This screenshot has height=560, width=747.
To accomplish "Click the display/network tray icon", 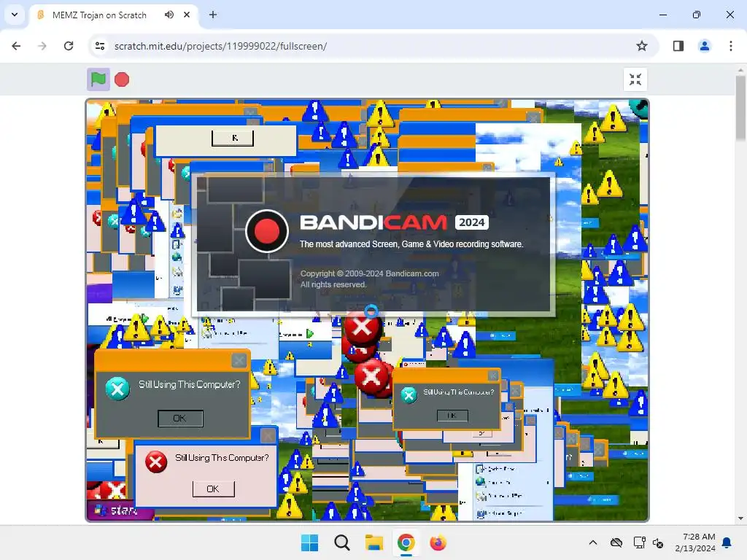I will (639, 542).
